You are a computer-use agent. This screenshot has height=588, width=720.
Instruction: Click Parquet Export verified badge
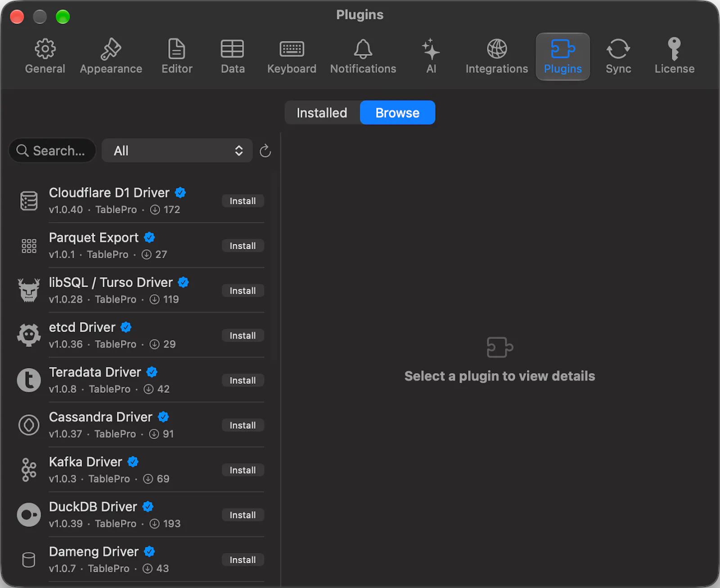pyautogui.click(x=149, y=237)
